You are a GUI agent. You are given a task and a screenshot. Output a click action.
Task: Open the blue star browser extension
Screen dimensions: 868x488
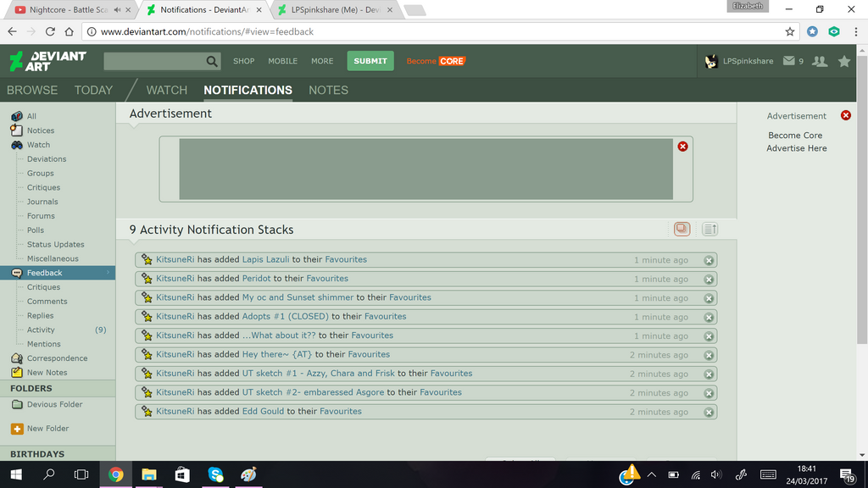click(812, 31)
